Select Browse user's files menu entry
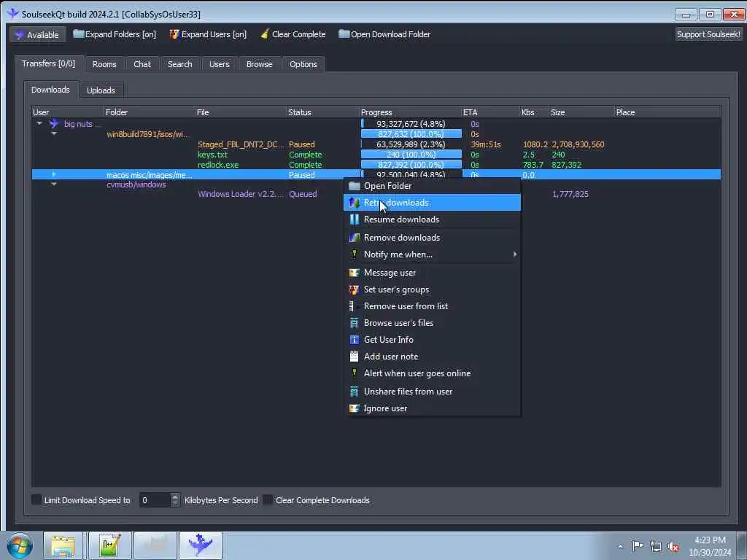 432,323
